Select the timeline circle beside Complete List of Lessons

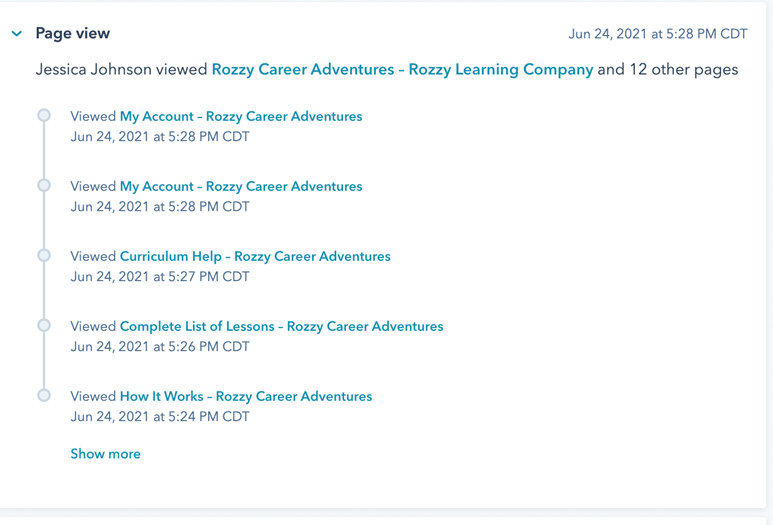pyautogui.click(x=44, y=325)
